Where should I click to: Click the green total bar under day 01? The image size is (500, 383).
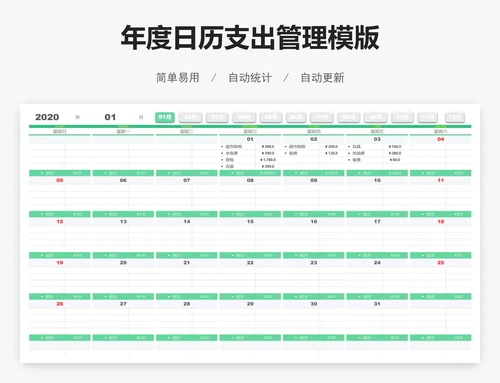250,173
